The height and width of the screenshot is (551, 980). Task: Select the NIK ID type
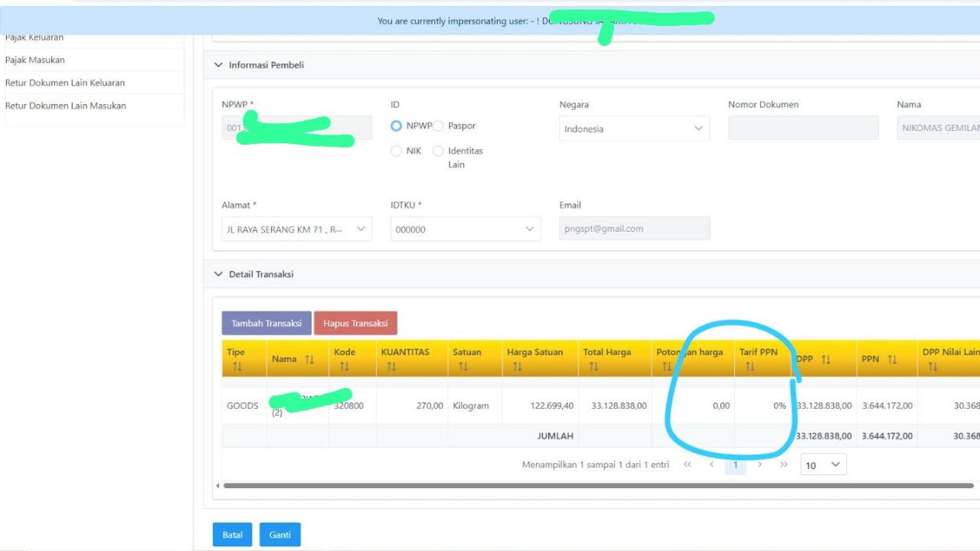coord(396,151)
